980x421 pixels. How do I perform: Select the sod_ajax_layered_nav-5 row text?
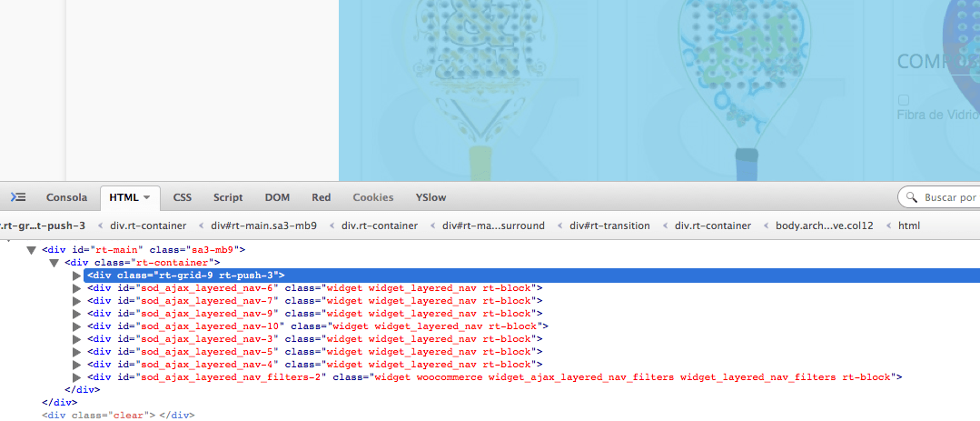coord(314,352)
